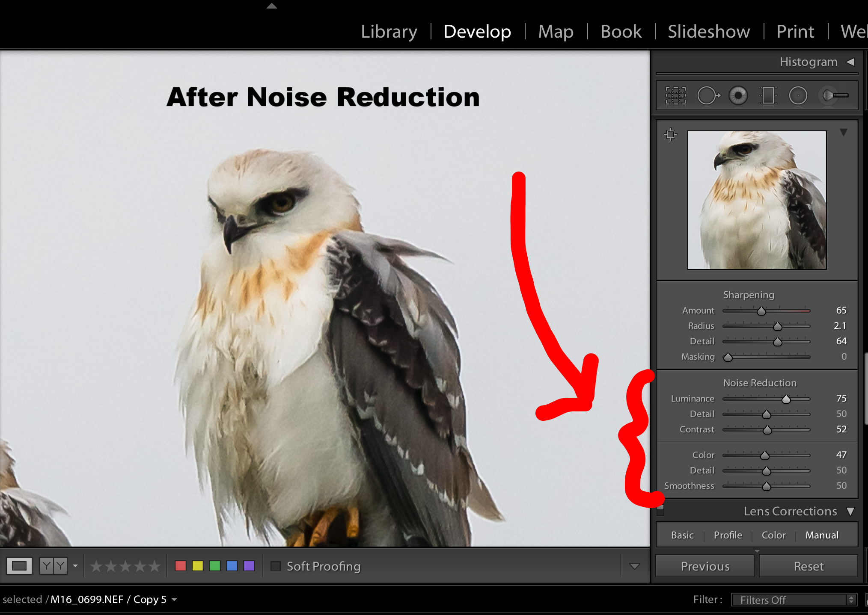Open the Filters Off dropdown
This screenshot has height=615, width=868.
click(x=794, y=600)
